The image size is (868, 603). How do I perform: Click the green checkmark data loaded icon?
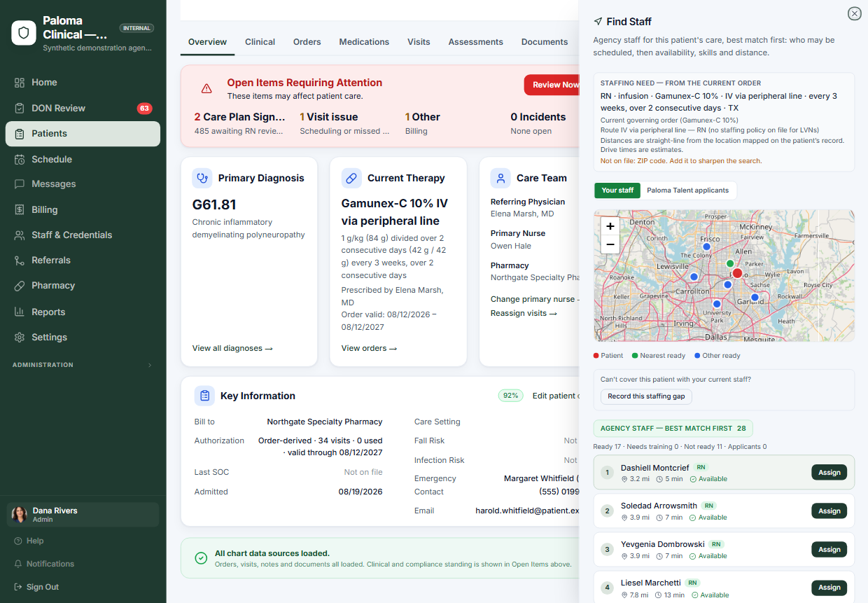click(x=201, y=558)
